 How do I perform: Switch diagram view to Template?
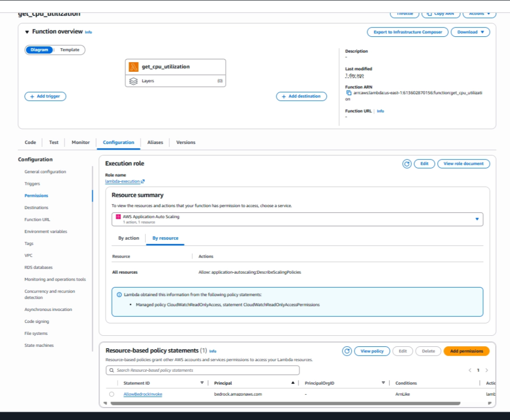(70, 50)
